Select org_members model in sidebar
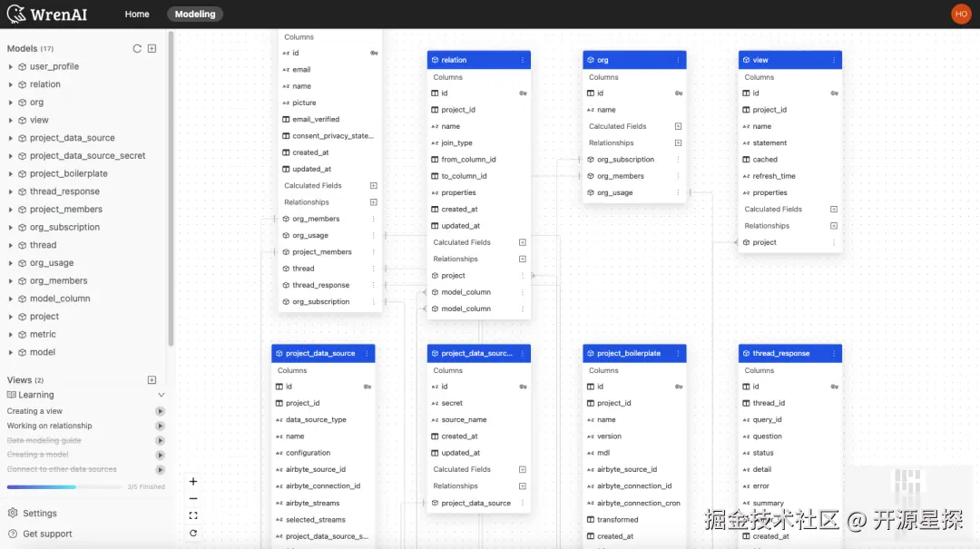Viewport: 980px width, 549px height. [x=58, y=280]
